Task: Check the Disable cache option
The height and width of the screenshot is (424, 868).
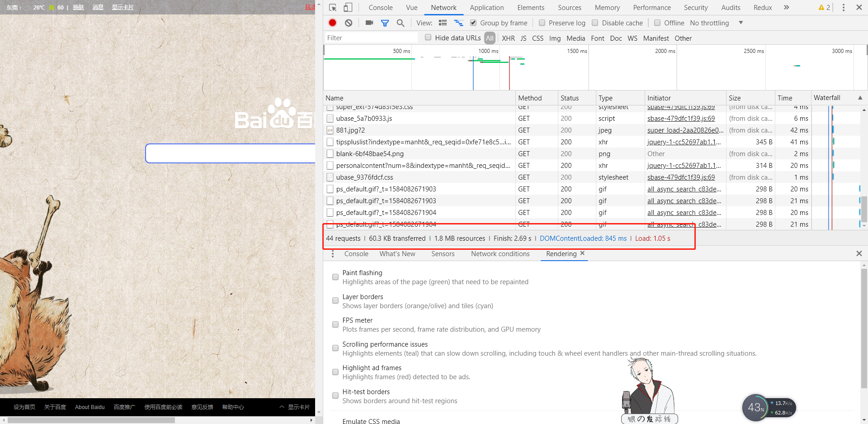Action: pyautogui.click(x=594, y=23)
